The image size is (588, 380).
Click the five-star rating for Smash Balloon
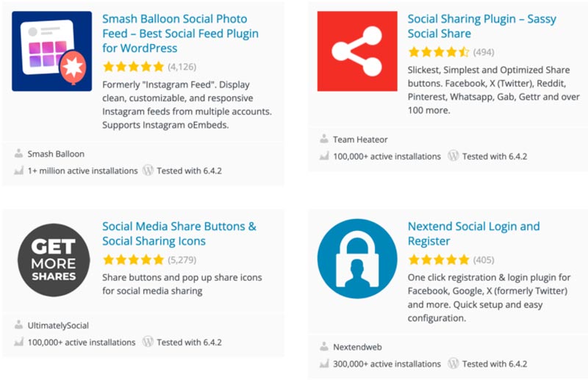pyautogui.click(x=133, y=67)
